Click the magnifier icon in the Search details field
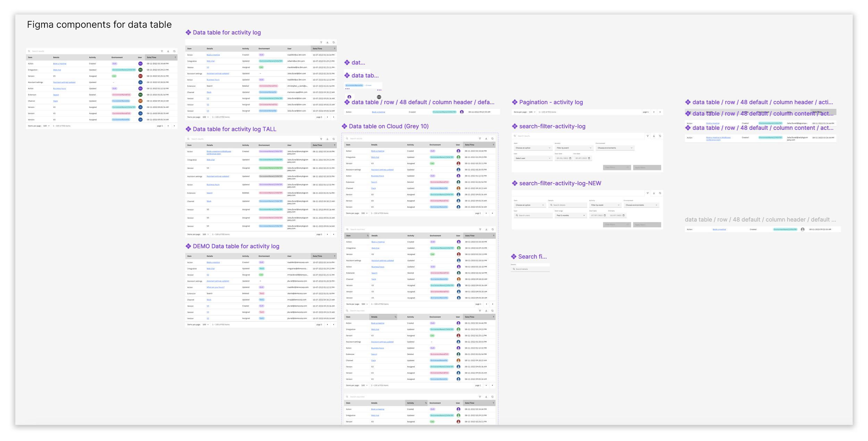Screen dimensions: 868x441 (551, 205)
